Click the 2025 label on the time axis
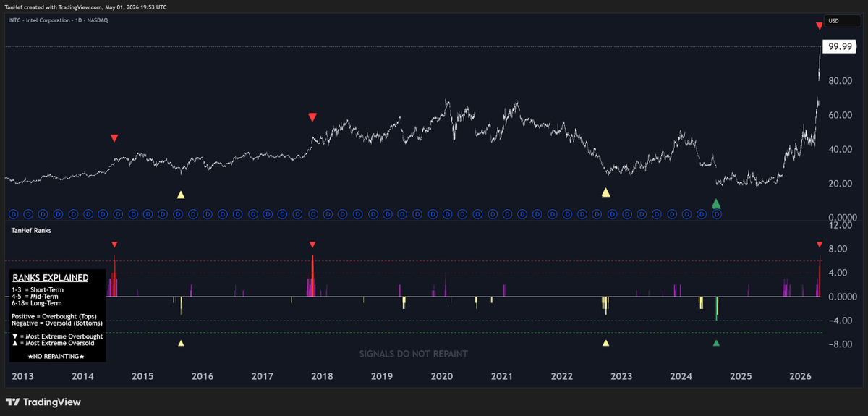Screen dimensions: 868x416 [x=741, y=376]
